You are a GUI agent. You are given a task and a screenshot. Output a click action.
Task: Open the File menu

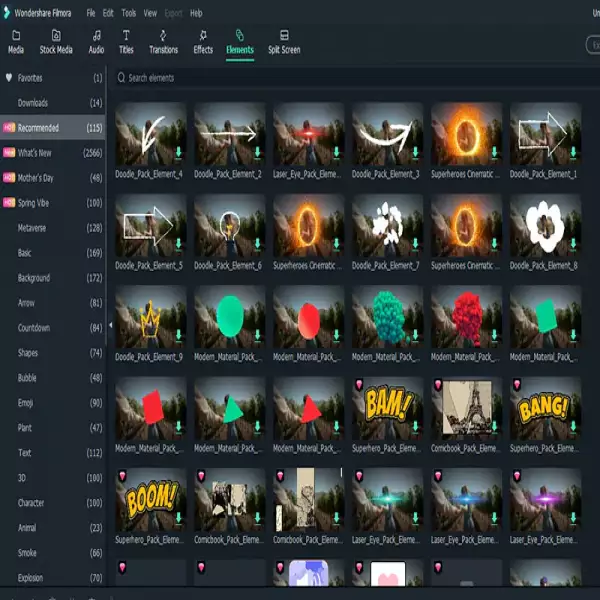(x=91, y=13)
